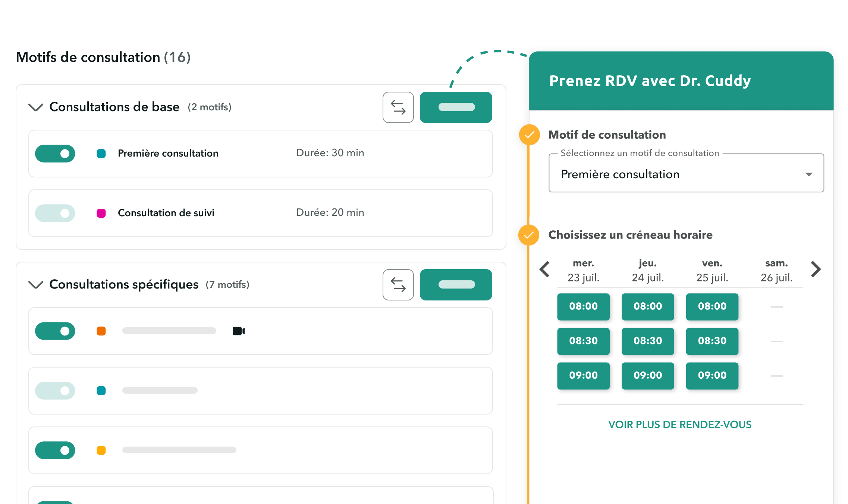Click the video camera icon on the enabled motif
Screen dimensions: 848x504
coord(238,331)
